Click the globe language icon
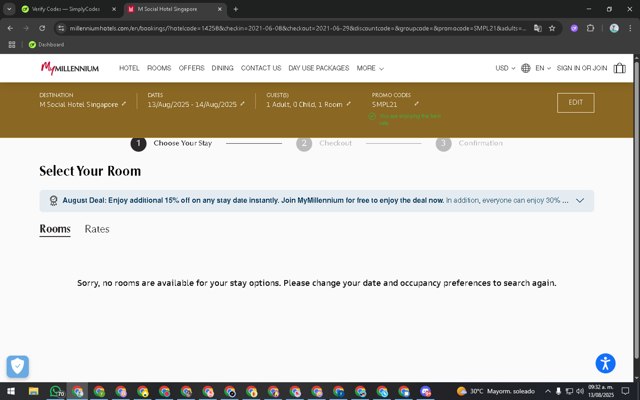 coord(526,68)
